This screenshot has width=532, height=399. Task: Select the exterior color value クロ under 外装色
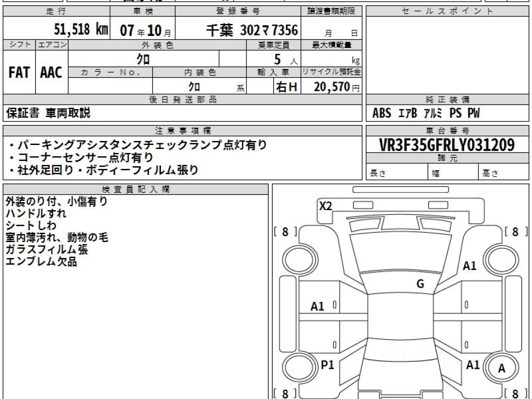143,59
